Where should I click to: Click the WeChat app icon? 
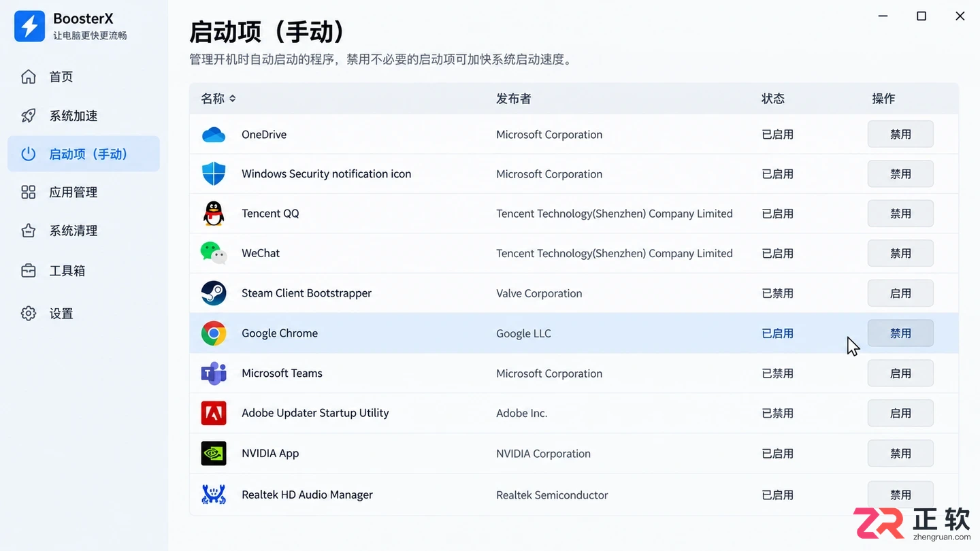[214, 253]
